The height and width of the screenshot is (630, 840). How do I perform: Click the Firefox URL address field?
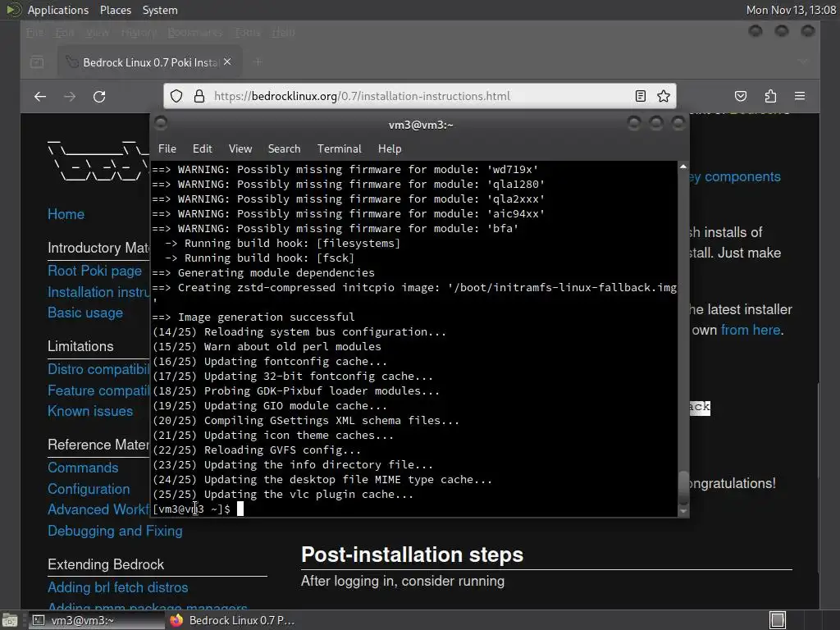click(x=421, y=97)
